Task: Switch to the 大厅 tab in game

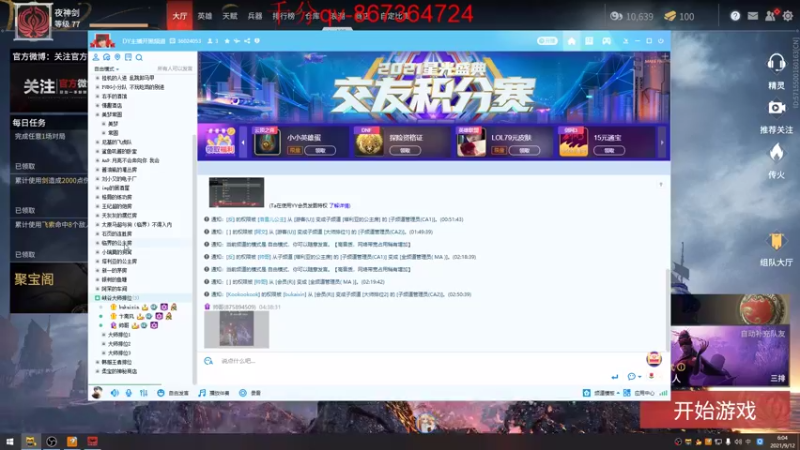Action: pos(180,16)
